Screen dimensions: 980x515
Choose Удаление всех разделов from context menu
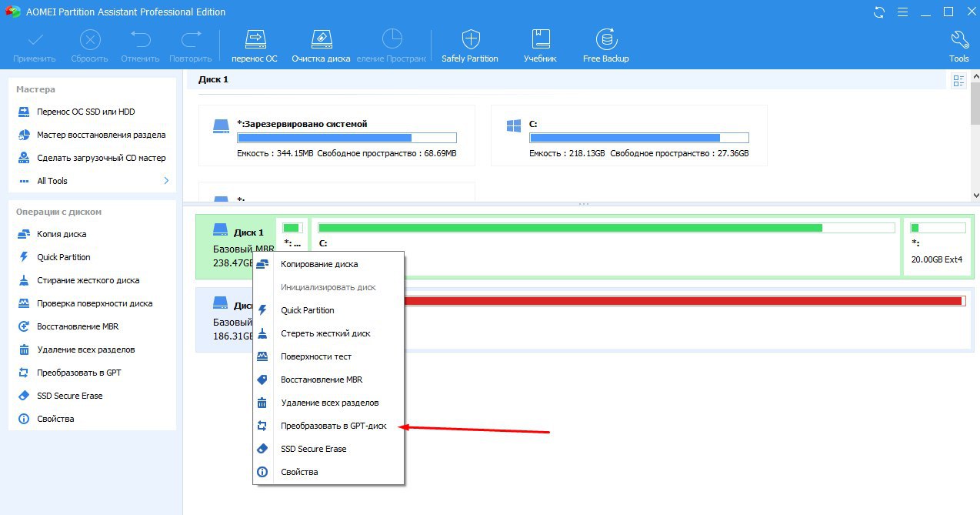click(x=328, y=403)
